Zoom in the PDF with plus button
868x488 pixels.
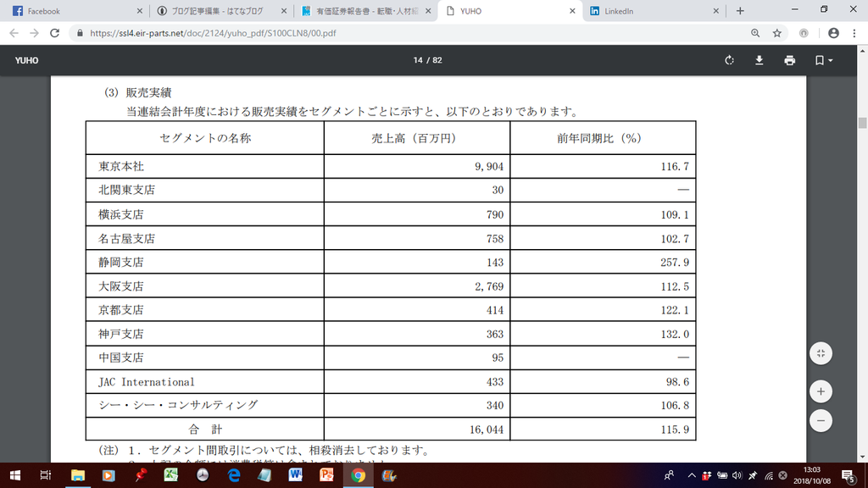click(821, 391)
